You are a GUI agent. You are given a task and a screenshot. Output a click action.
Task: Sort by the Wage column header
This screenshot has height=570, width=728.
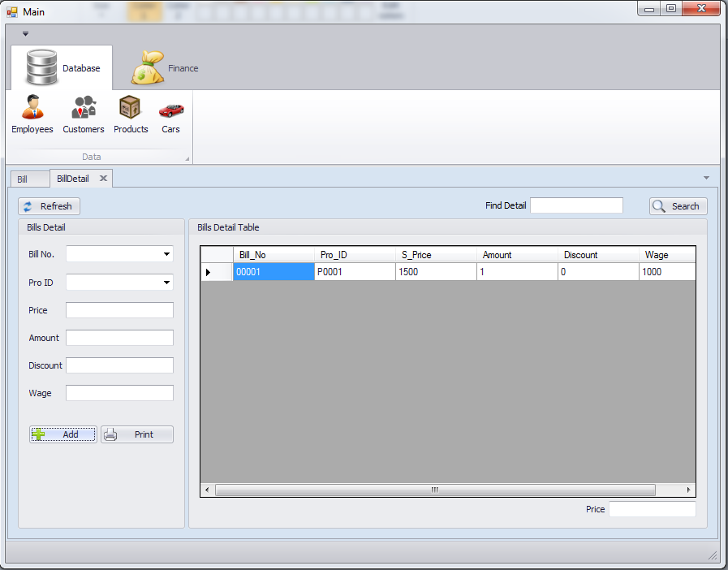667,255
